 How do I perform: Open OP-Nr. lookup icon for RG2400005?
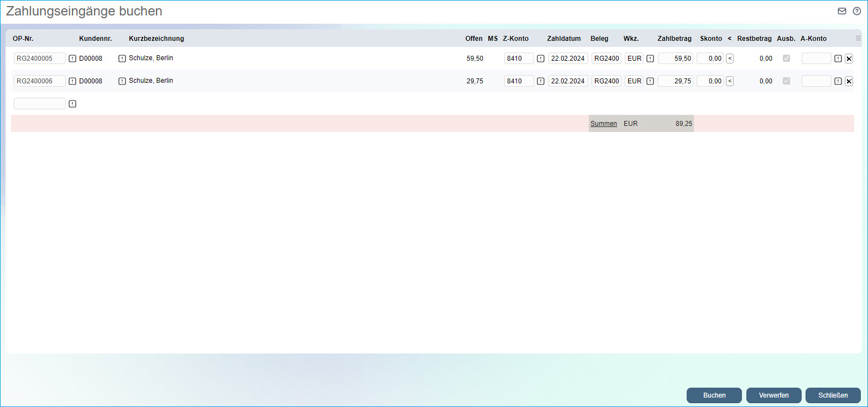(72, 59)
